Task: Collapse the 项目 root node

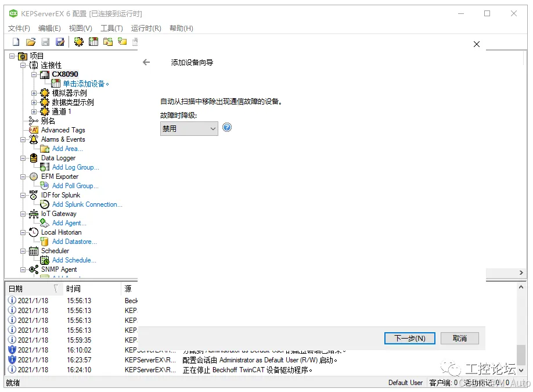Action: (12, 56)
